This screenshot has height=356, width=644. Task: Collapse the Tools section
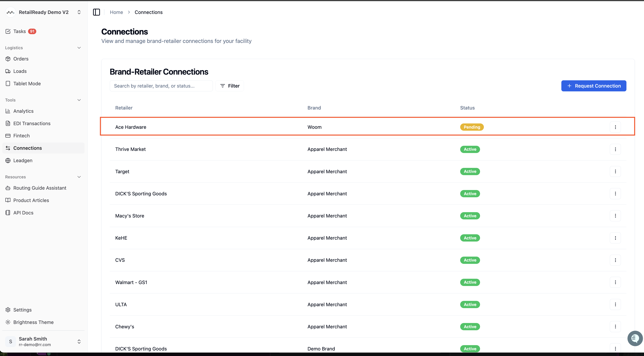79,100
